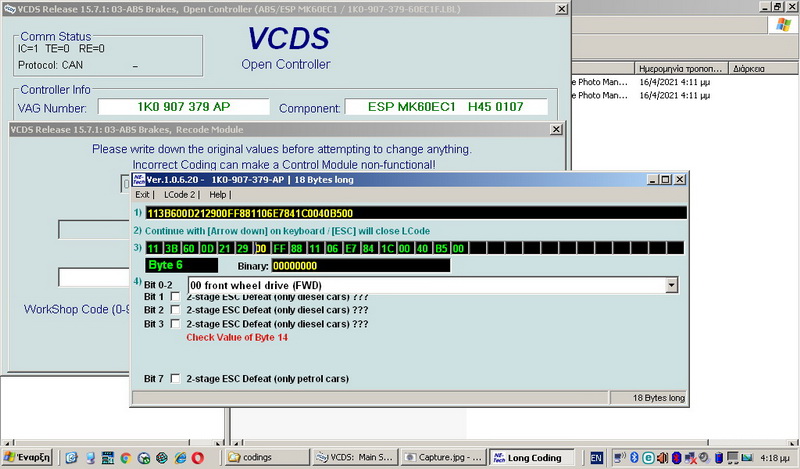This screenshot has height=469, width=800.
Task: Click the Ημερομηνία τροποπ... column header in Explorer
Action: pyautogui.click(x=682, y=68)
